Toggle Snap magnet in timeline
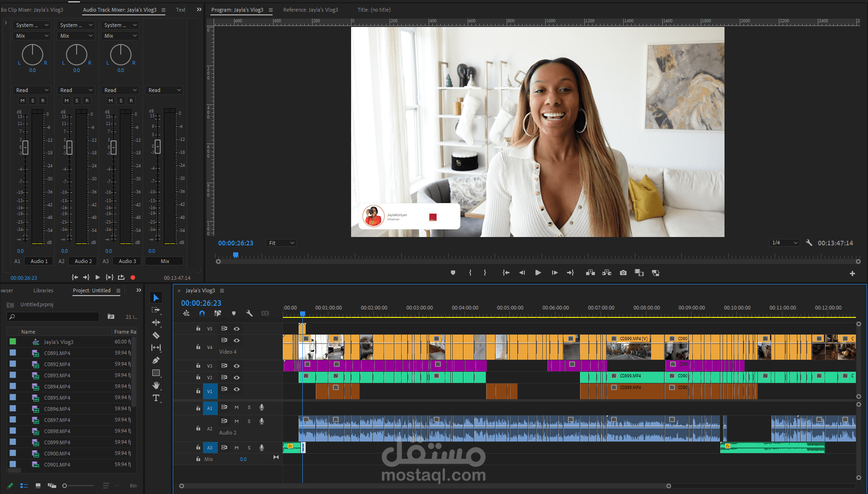The image size is (868, 494). (x=202, y=314)
